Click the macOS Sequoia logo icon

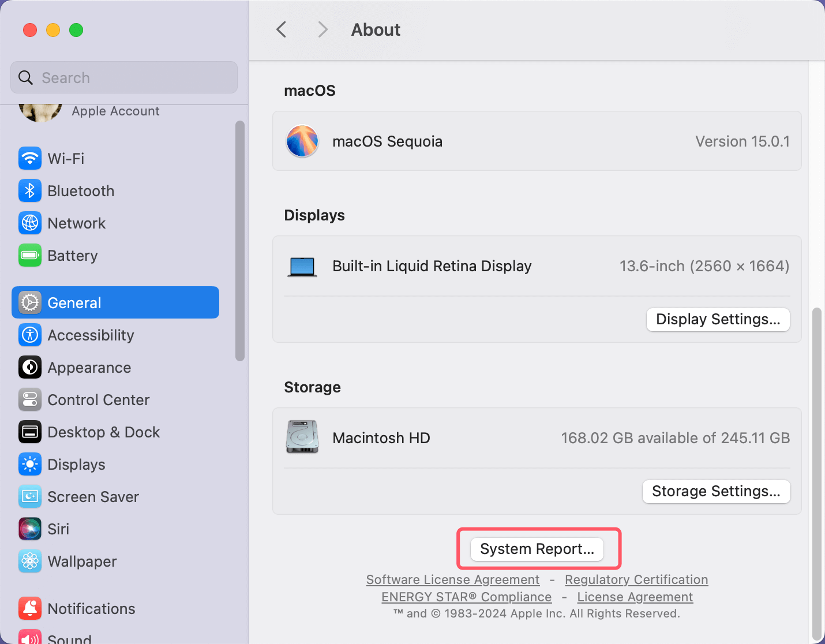302,141
